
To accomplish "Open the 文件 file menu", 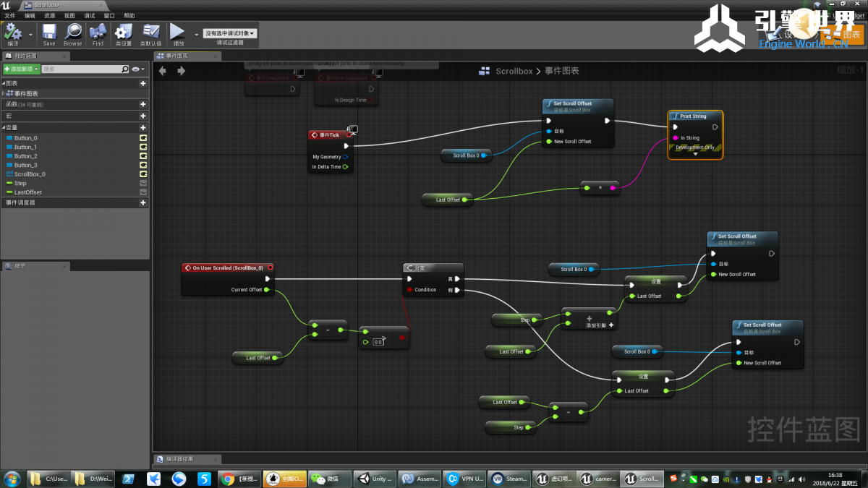I will pos(9,15).
